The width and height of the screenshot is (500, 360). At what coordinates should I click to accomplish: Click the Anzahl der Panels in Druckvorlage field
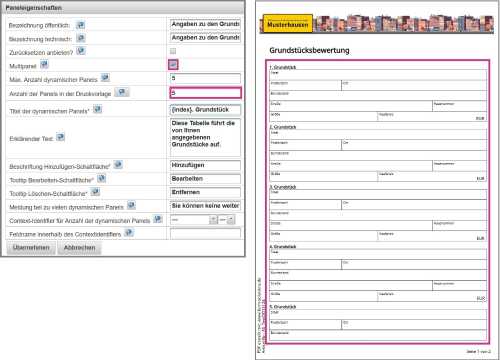pos(205,93)
